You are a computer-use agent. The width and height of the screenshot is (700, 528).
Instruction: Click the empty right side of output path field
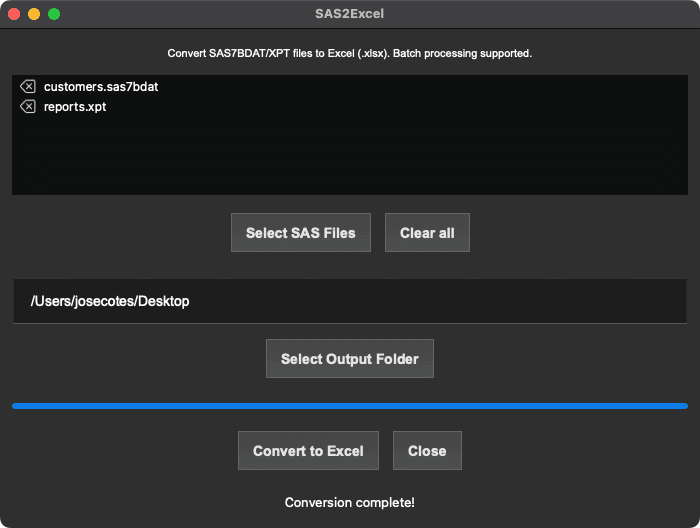(x=500, y=301)
